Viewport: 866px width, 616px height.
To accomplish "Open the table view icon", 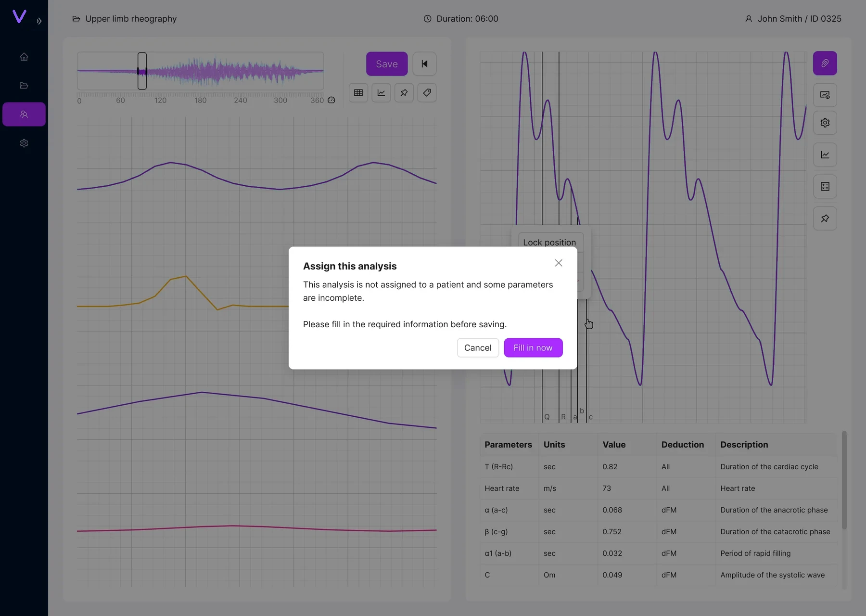I will (358, 93).
